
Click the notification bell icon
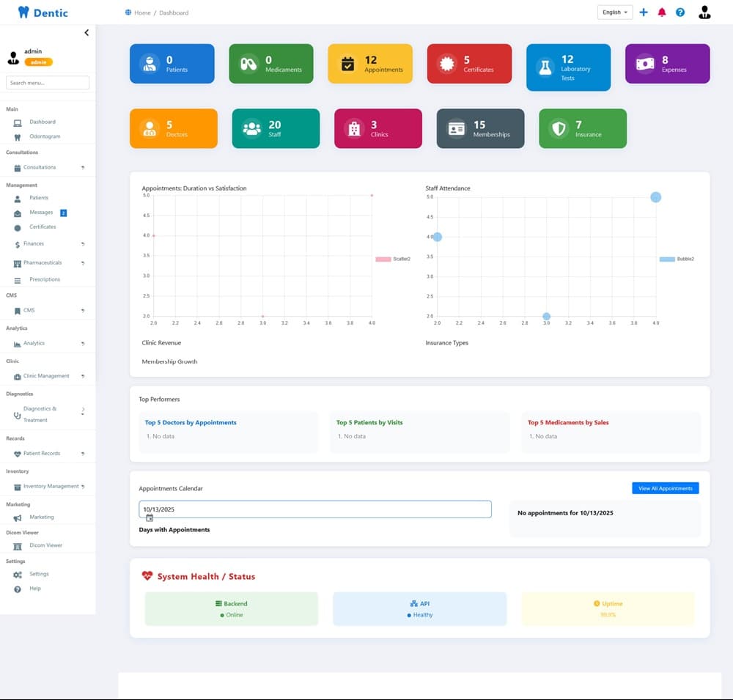tap(662, 12)
